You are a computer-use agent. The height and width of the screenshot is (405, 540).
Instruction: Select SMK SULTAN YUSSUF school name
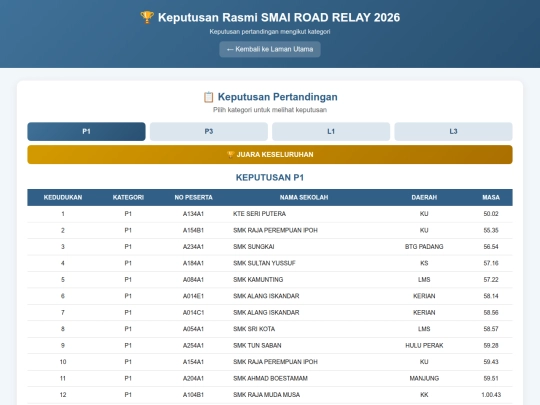(x=264, y=263)
